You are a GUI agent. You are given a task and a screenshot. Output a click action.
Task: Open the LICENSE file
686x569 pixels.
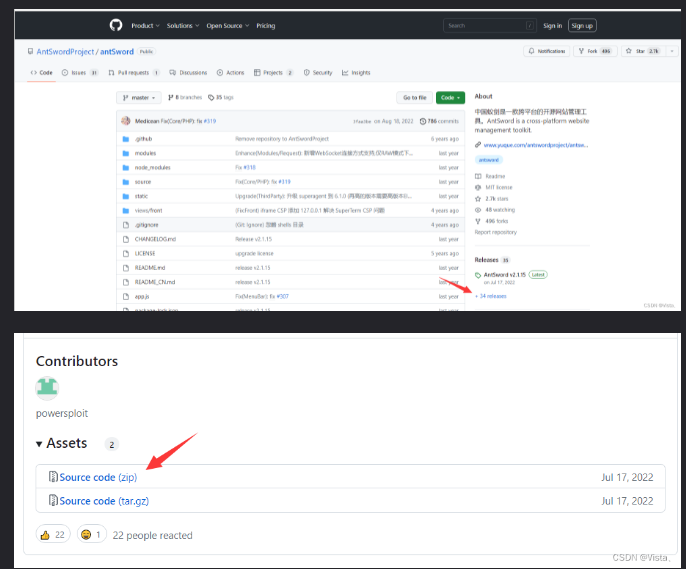pyautogui.click(x=145, y=254)
